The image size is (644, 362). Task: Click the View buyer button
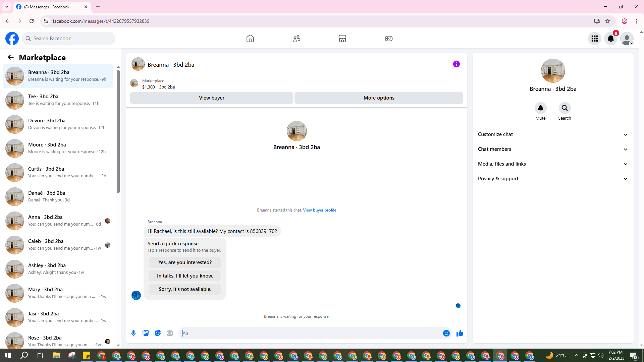(211, 98)
